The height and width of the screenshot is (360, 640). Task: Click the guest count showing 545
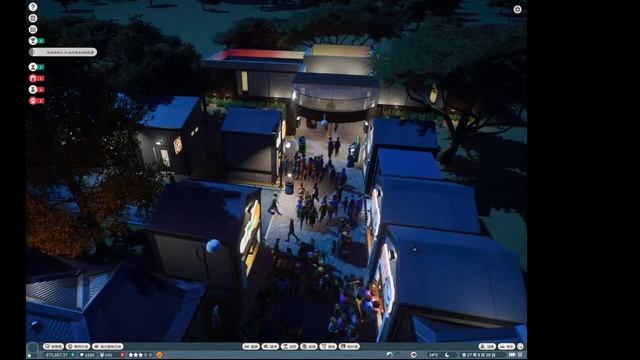pyautogui.click(x=106, y=355)
